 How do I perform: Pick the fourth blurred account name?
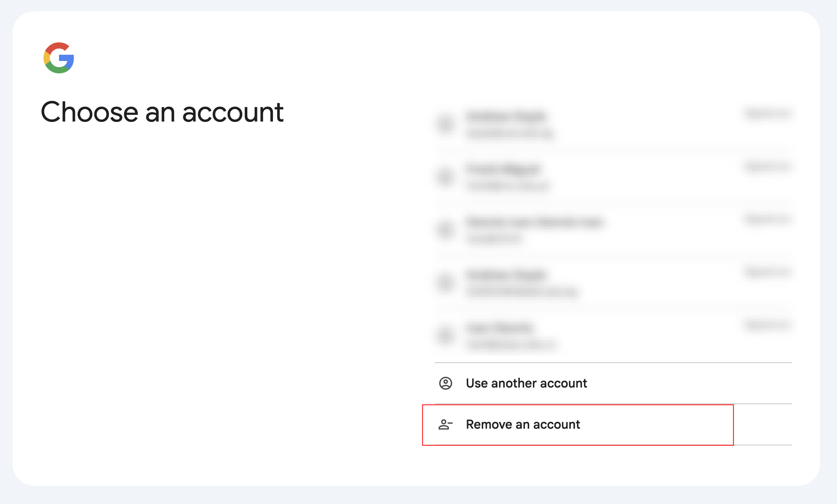tap(507, 275)
